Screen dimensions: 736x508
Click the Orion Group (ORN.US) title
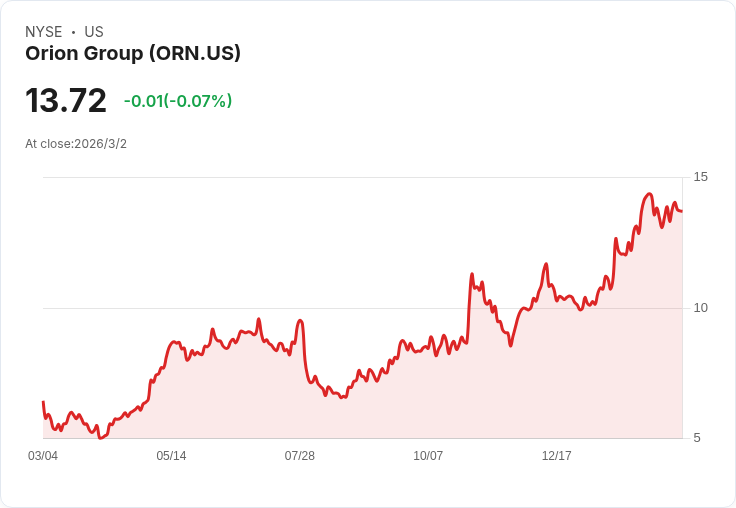(133, 54)
